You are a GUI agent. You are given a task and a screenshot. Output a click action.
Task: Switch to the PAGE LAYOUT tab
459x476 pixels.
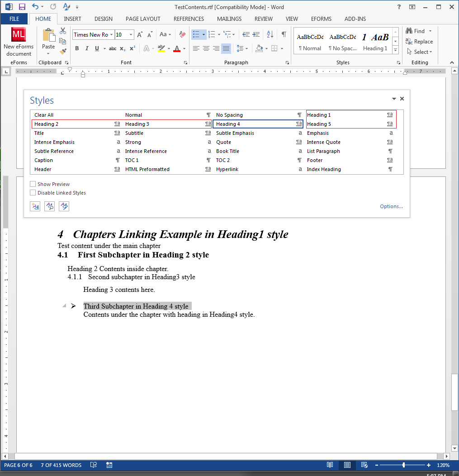[x=143, y=19]
